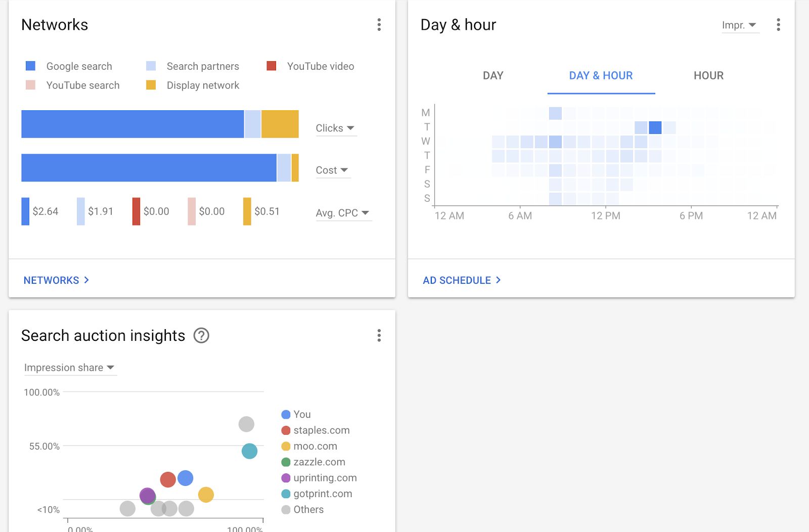This screenshot has width=809, height=532.
Task: Open the Cost metric dropdown
Action: coord(333,170)
